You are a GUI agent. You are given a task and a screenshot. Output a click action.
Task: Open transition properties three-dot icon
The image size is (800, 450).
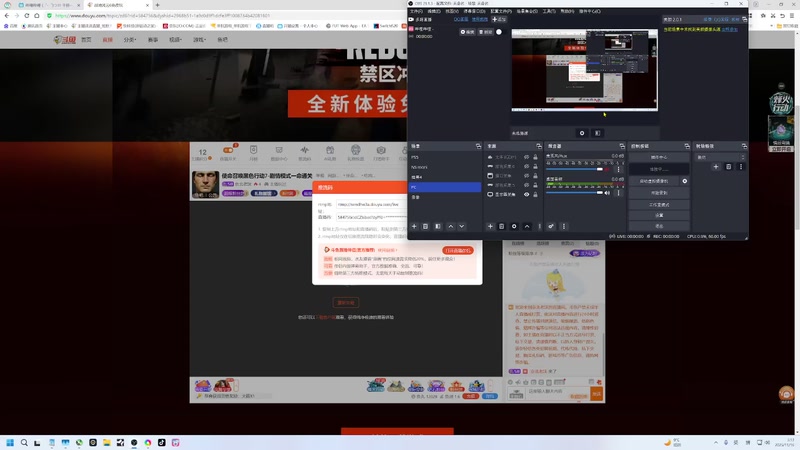click(x=741, y=167)
